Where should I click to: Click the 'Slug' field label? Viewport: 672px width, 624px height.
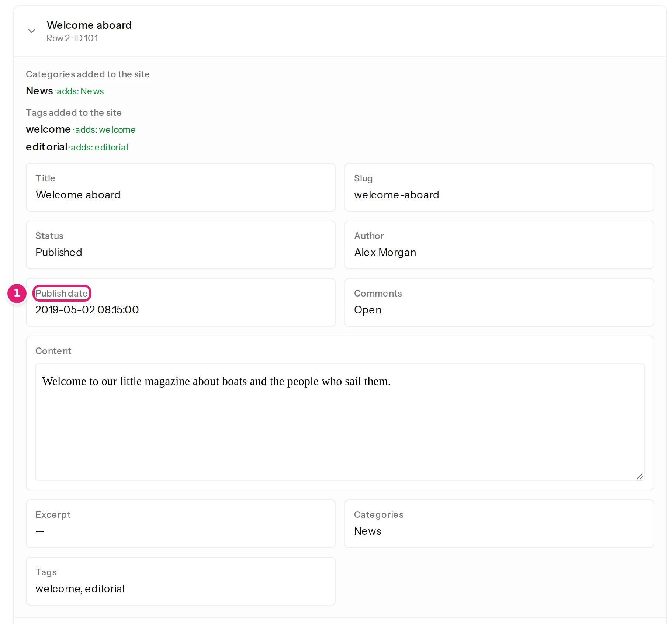click(x=363, y=178)
